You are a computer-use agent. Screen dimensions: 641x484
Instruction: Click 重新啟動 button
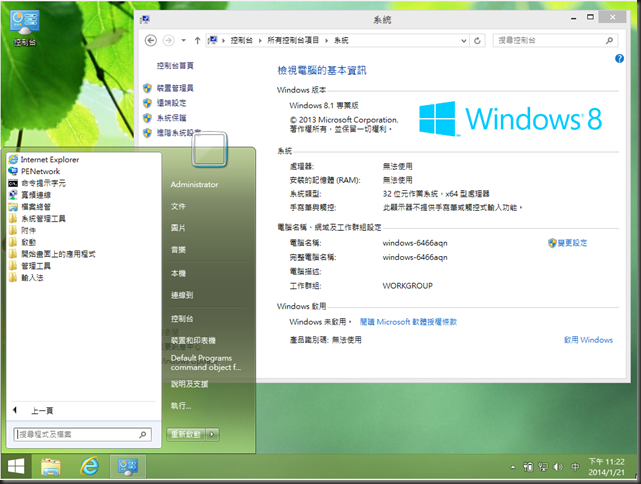pos(186,434)
